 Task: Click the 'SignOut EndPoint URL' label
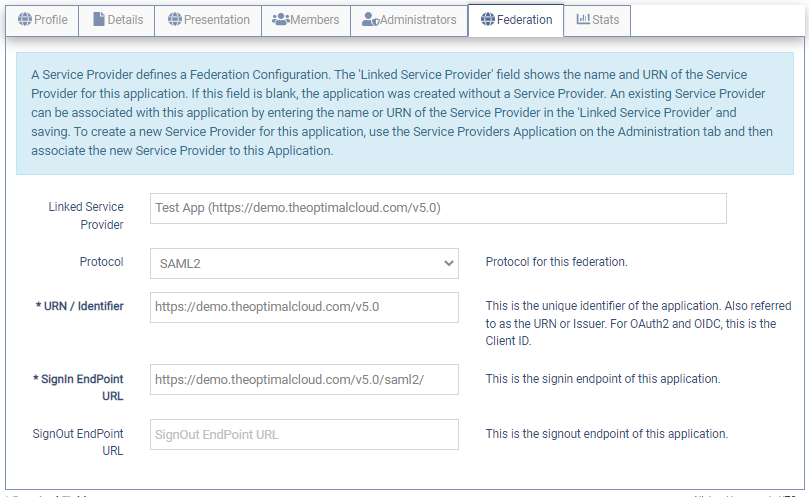point(78,442)
